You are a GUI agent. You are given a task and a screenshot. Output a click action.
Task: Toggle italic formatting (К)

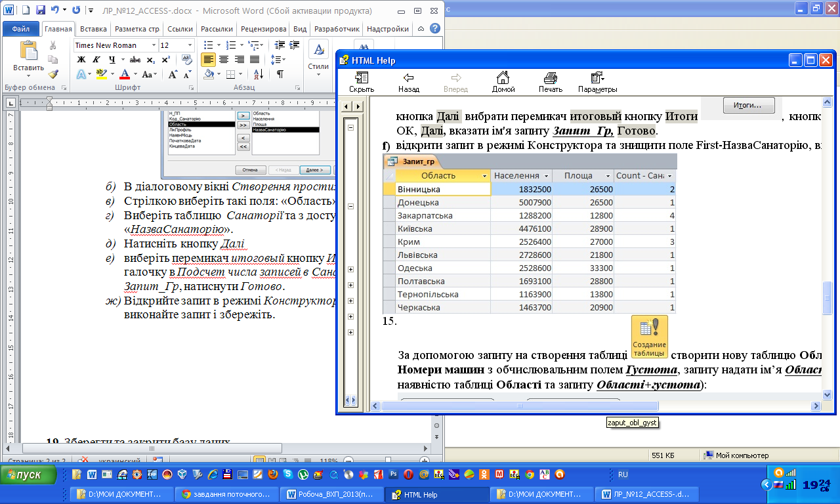[96, 60]
